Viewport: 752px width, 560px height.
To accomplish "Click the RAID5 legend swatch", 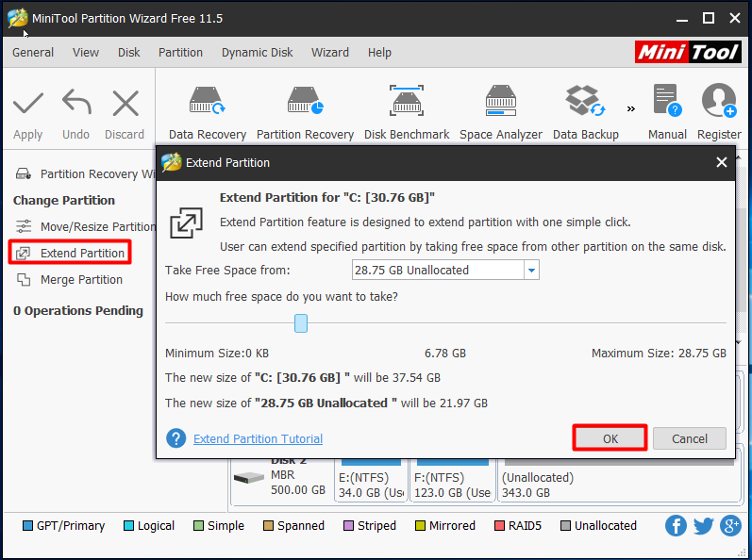I will point(500,525).
